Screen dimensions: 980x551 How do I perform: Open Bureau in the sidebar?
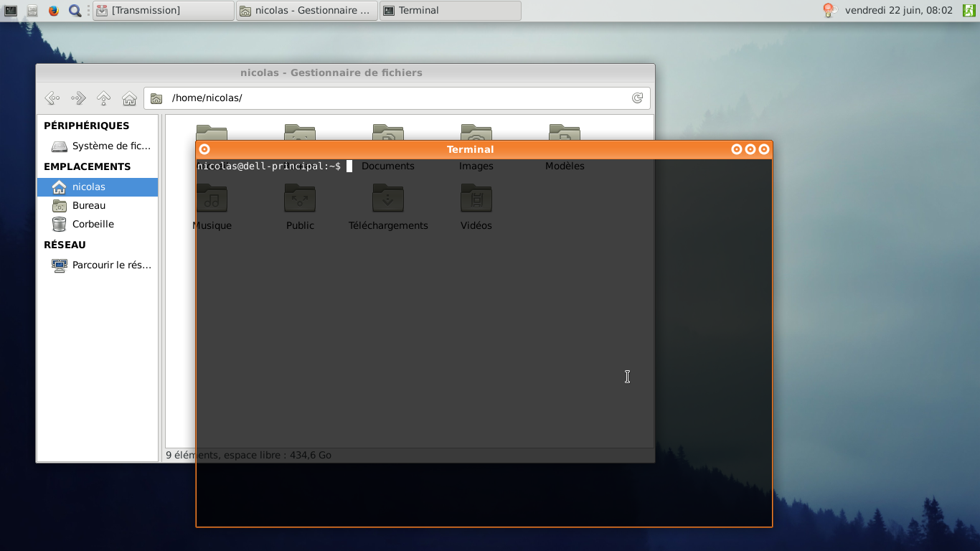pyautogui.click(x=98, y=205)
